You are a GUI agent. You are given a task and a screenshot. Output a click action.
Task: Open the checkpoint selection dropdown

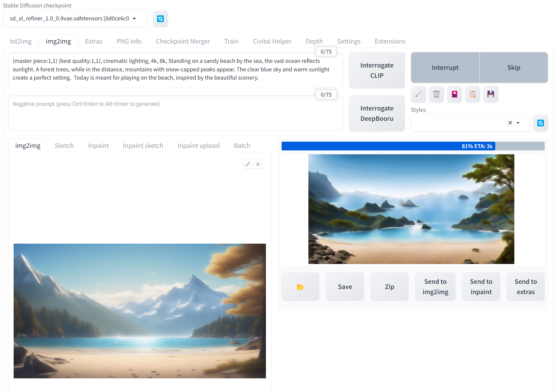(75, 19)
